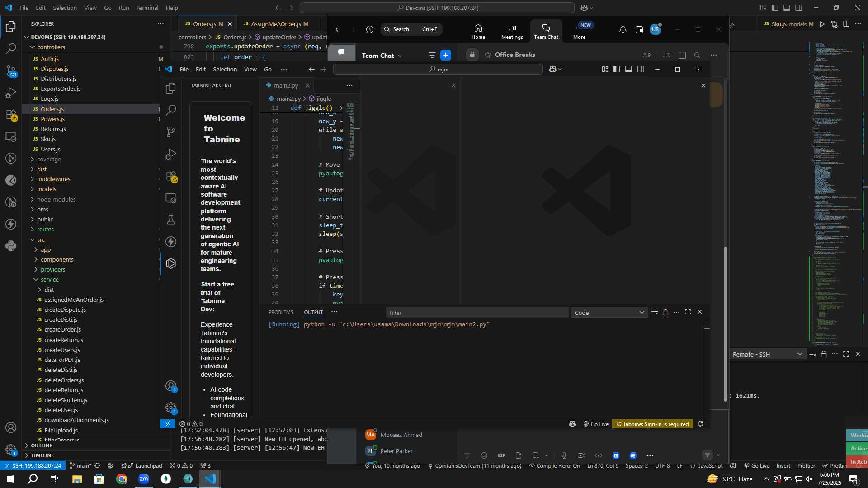
Task: Toggle Compile Hero: On in status bar
Action: 555,466
